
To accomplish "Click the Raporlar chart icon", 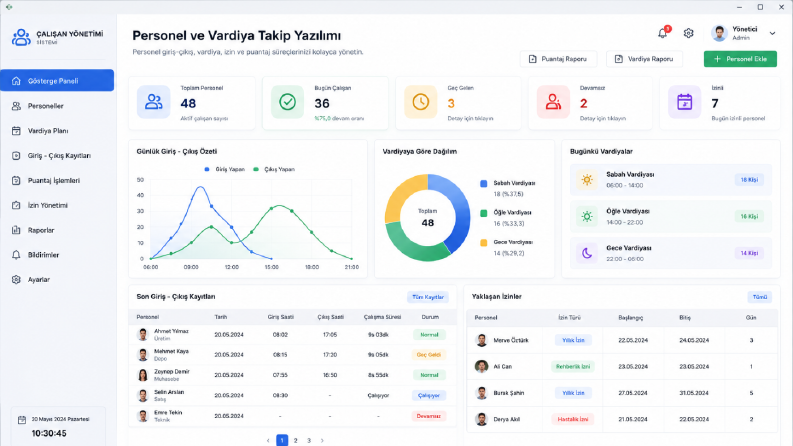I will [x=16, y=230].
